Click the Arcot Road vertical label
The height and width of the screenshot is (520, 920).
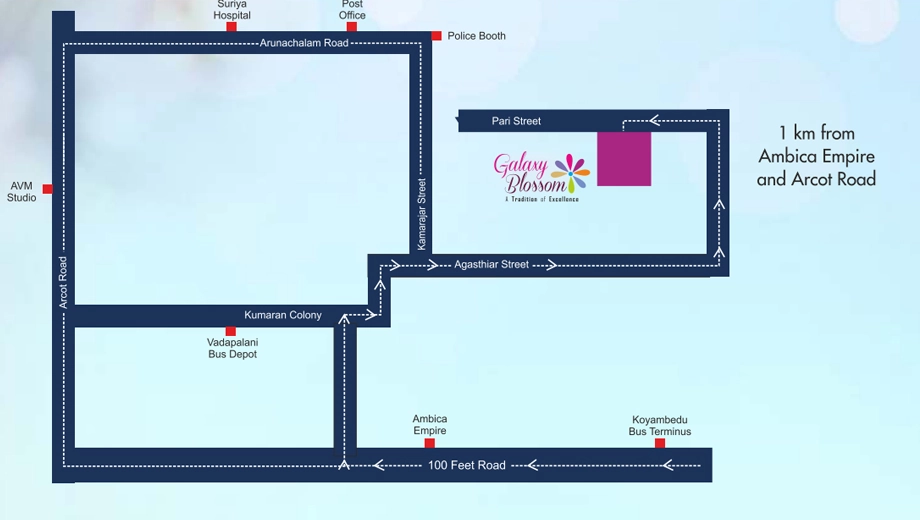click(x=63, y=282)
